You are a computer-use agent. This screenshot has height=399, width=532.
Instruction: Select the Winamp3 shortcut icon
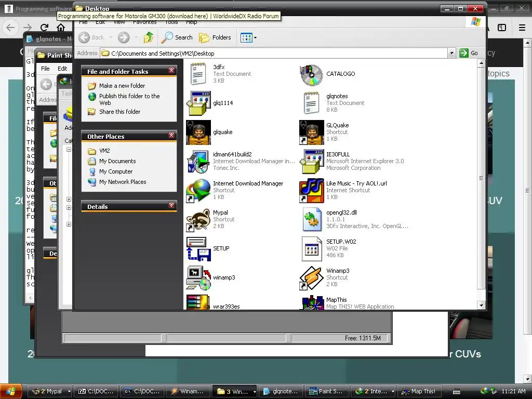tap(312, 278)
